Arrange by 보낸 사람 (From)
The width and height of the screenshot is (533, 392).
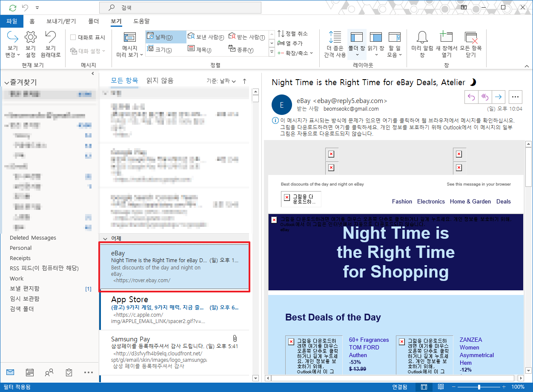[206, 37]
